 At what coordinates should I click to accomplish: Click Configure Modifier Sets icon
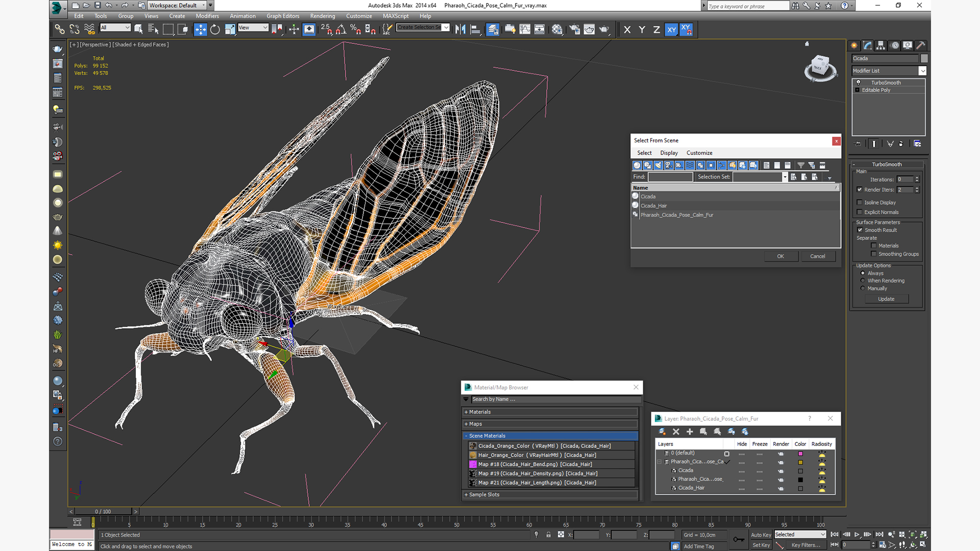point(917,144)
